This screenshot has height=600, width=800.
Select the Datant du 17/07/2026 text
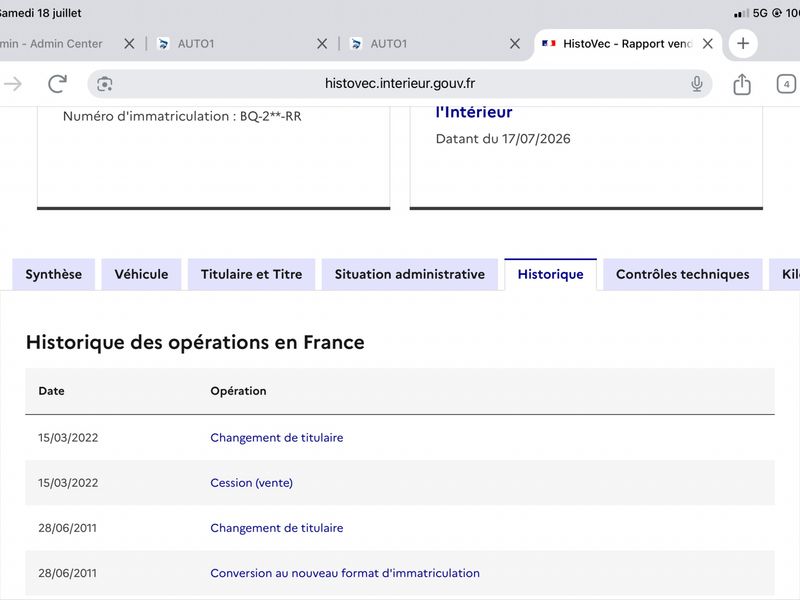[503, 139]
